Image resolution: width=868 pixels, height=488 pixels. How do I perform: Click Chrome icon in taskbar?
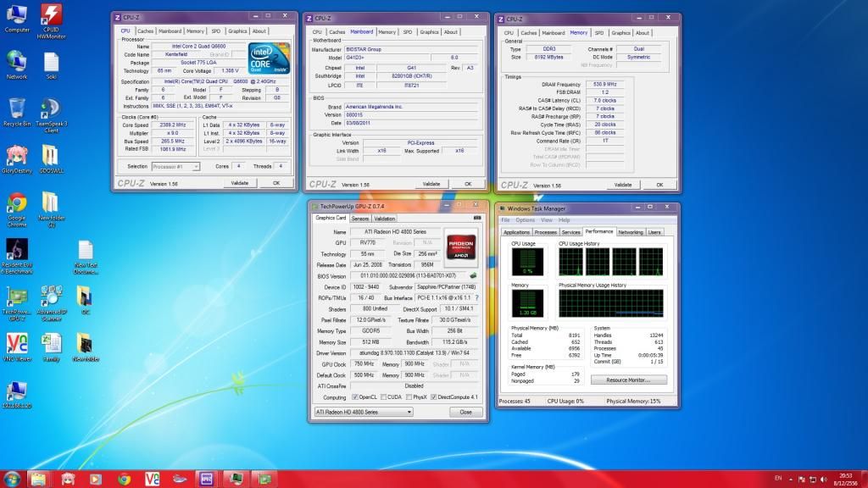point(124,479)
